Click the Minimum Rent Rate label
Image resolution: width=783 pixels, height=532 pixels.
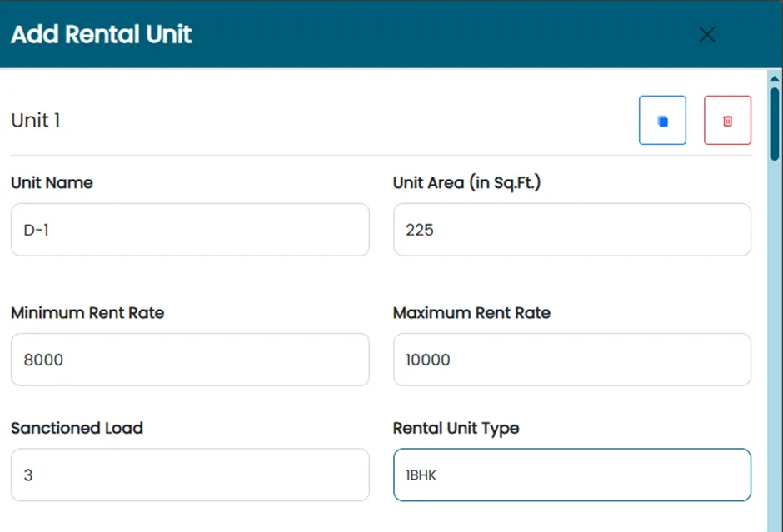point(87,313)
